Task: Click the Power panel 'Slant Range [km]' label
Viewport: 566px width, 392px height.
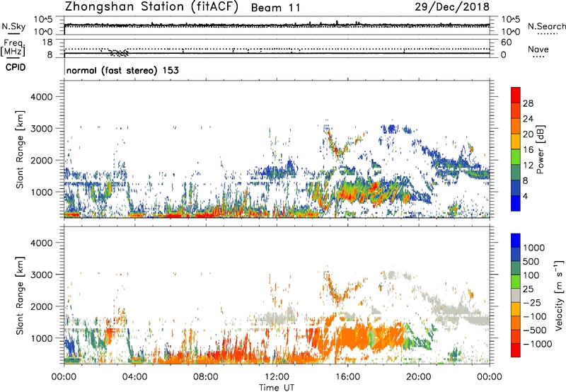Action: 20,149
